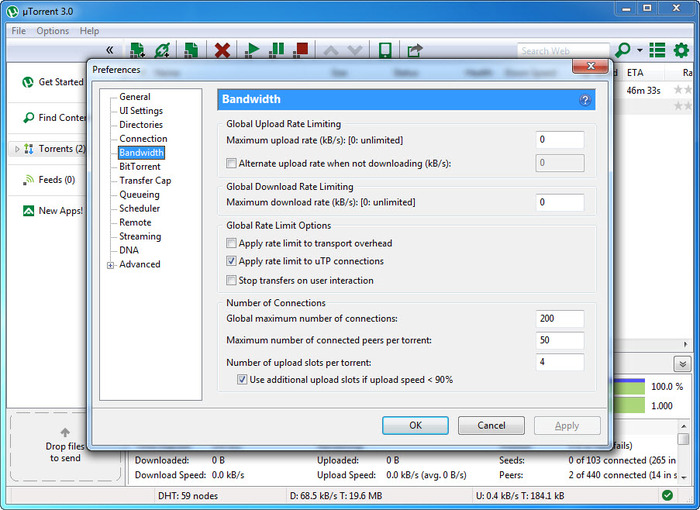Image resolution: width=700 pixels, height=510 pixels.
Task: Uncheck Apply rate limit to uTP connections
Action: 231,261
